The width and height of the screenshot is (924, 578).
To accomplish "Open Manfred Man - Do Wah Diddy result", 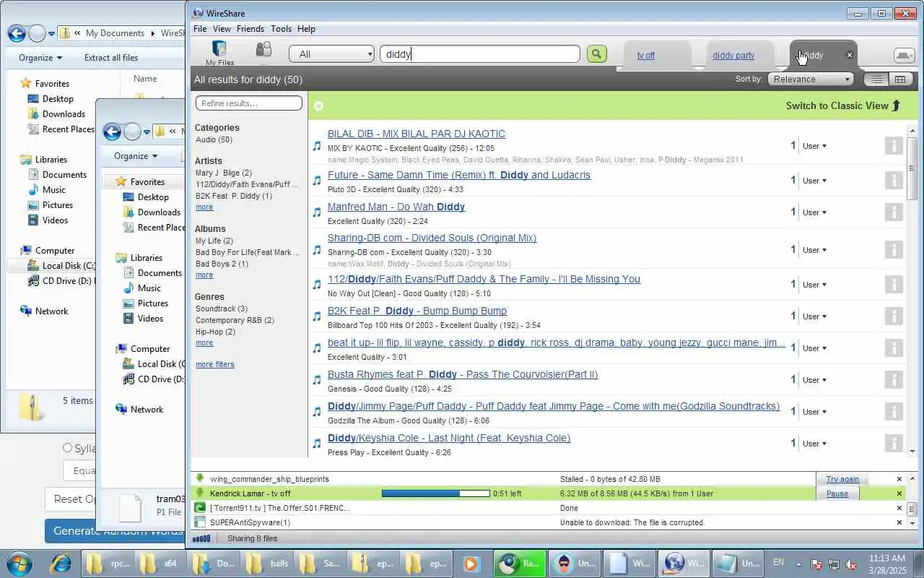I will pyautogui.click(x=396, y=207).
